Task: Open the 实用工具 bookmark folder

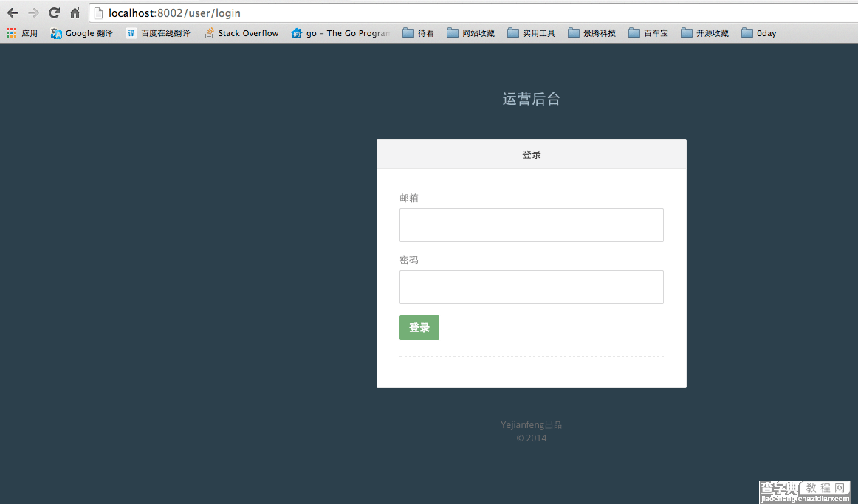Action: 532,33
